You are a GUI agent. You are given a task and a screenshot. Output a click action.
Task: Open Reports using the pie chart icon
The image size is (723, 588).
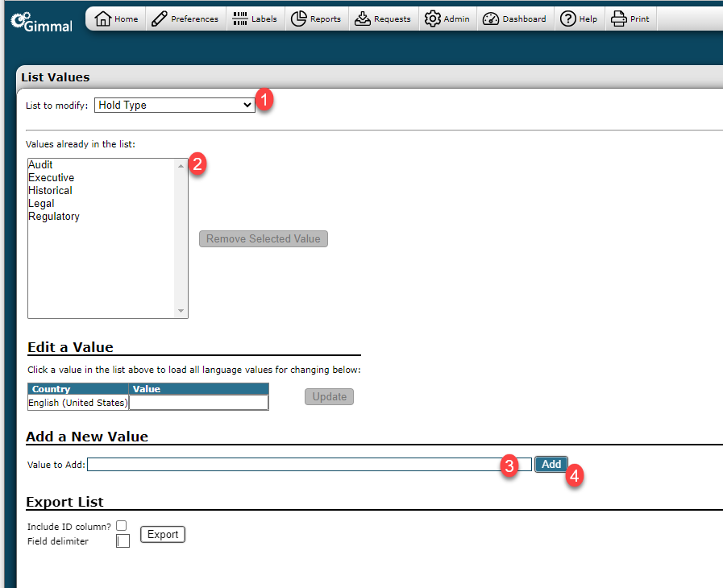[299, 19]
